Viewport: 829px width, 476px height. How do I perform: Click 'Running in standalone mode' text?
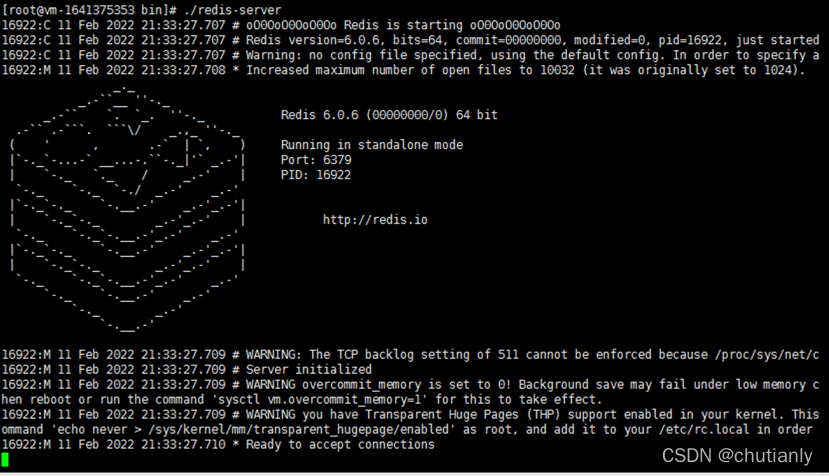(x=372, y=145)
